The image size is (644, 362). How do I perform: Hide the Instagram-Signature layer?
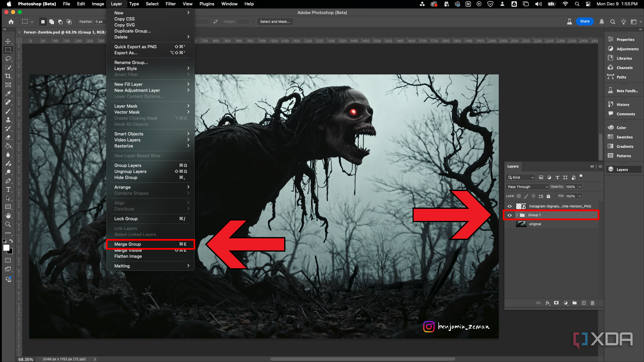coord(509,206)
